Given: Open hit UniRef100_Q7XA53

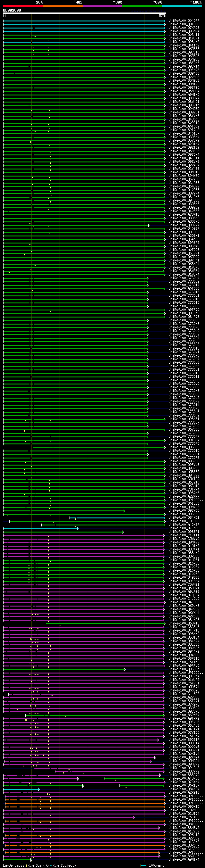Looking at the screenshot, I should point(184,28).
